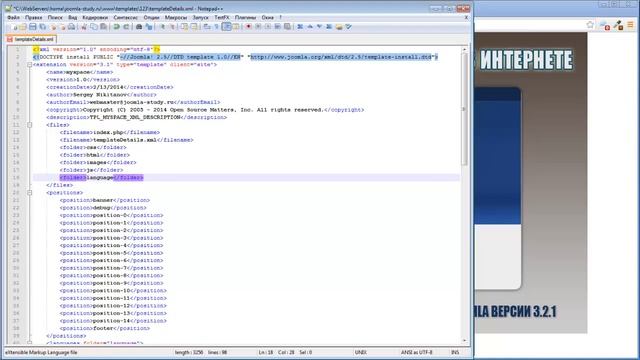The image size is (640, 360).
Task: Open the Правка menu
Action: (x=33, y=18)
